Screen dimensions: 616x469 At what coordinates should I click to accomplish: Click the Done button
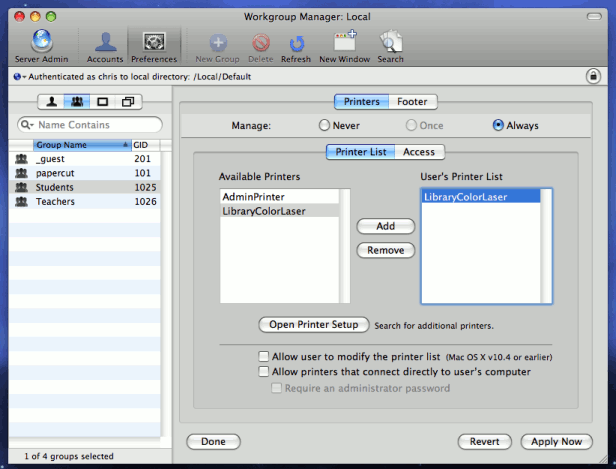point(213,442)
